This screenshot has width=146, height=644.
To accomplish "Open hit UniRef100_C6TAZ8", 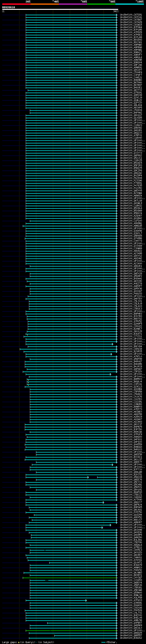I will click(131, 22).
